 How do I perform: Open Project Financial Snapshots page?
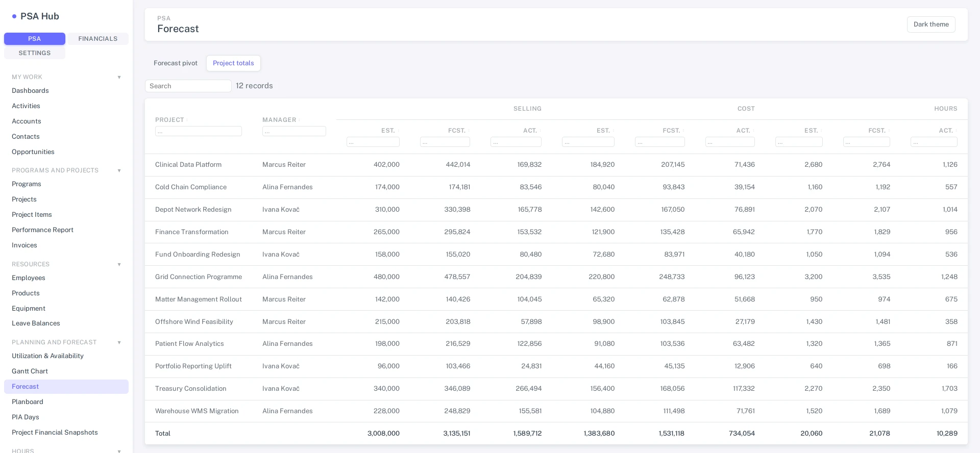(66, 433)
